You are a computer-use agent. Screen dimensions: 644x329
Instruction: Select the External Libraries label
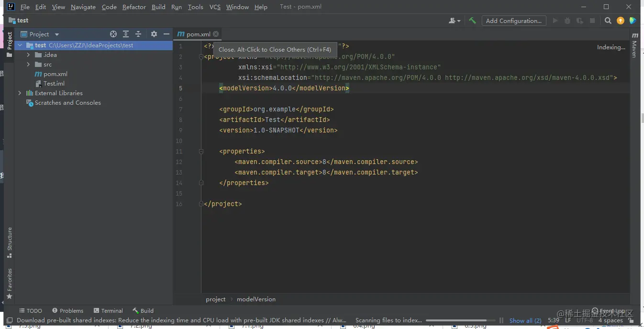(x=58, y=93)
